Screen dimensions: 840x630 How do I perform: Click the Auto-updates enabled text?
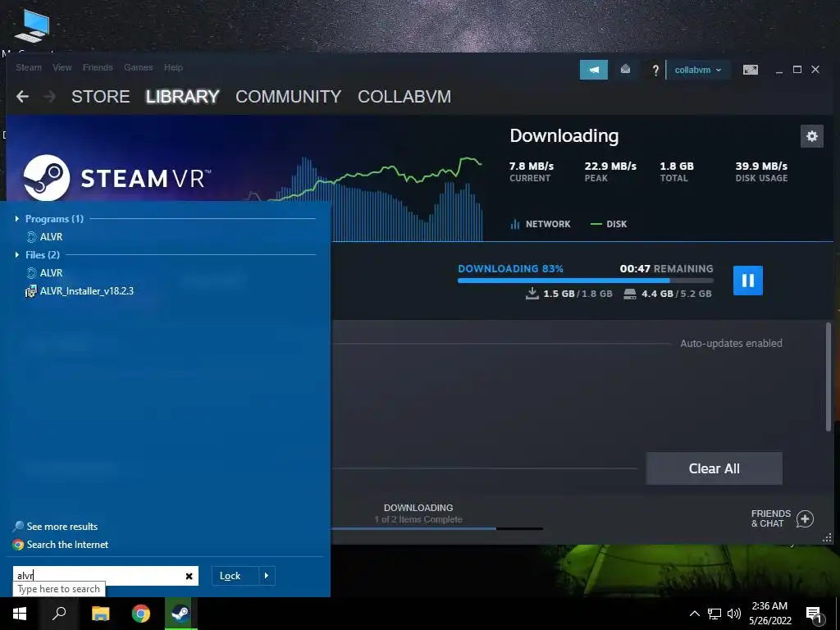[731, 344]
